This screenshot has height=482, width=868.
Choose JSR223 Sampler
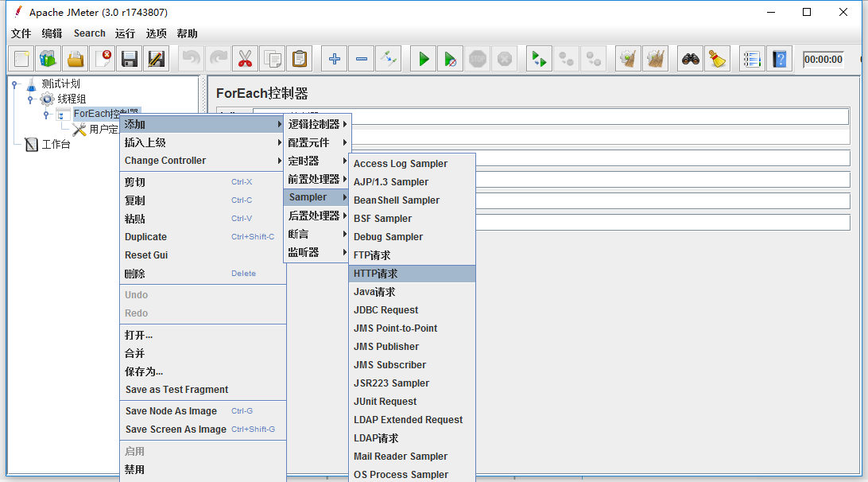(x=412, y=383)
